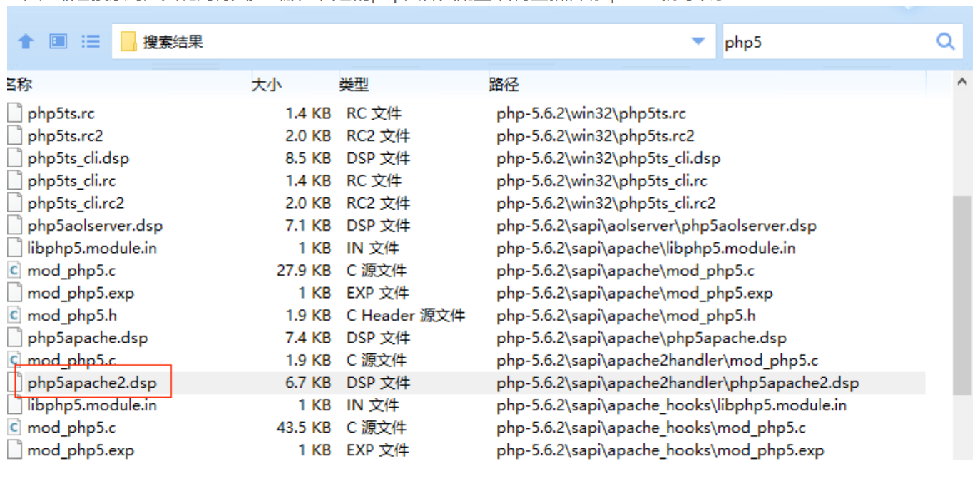The height and width of the screenshot is (486, 980).
Task: Select the file name php5ts.rc2
Action: pyautogui.click(x=65, y=135)
